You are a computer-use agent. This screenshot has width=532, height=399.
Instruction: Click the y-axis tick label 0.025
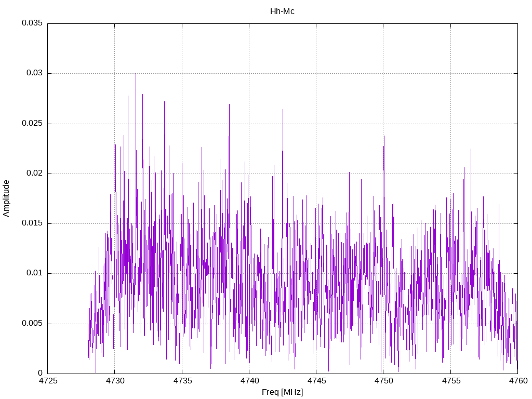pyautogui.click(x=32, y=123)
